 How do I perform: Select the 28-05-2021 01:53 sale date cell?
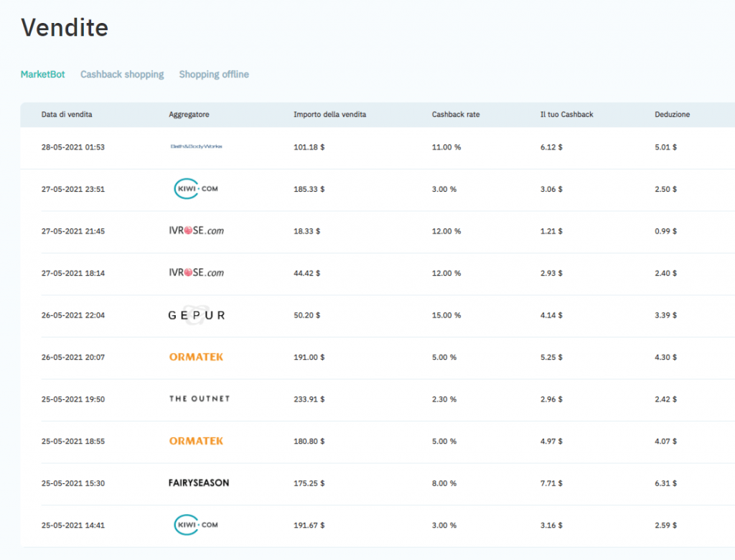73,147
